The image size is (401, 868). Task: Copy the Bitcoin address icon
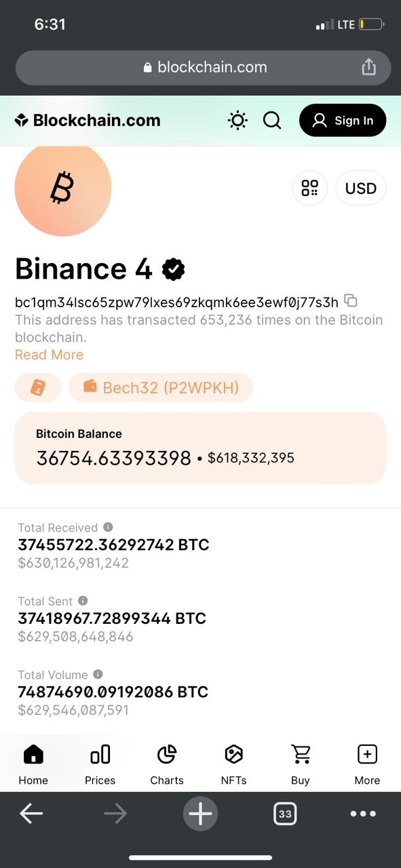[351, 300]
